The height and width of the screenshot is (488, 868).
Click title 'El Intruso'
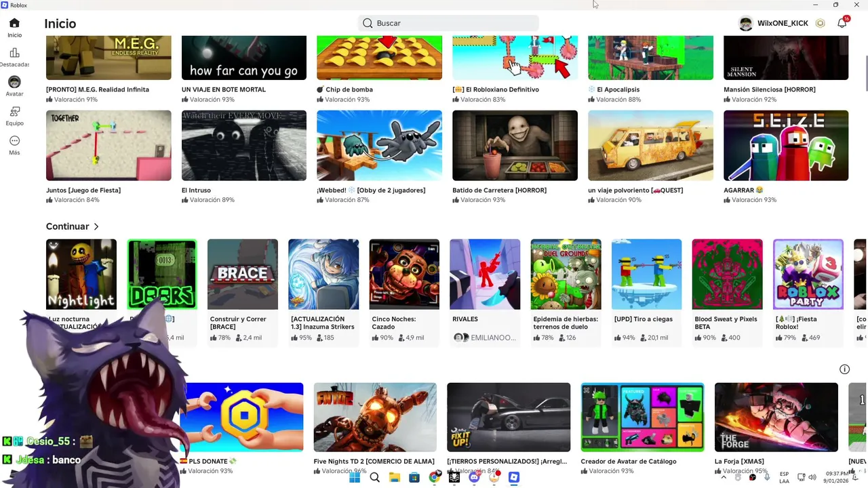coord(196,190)
